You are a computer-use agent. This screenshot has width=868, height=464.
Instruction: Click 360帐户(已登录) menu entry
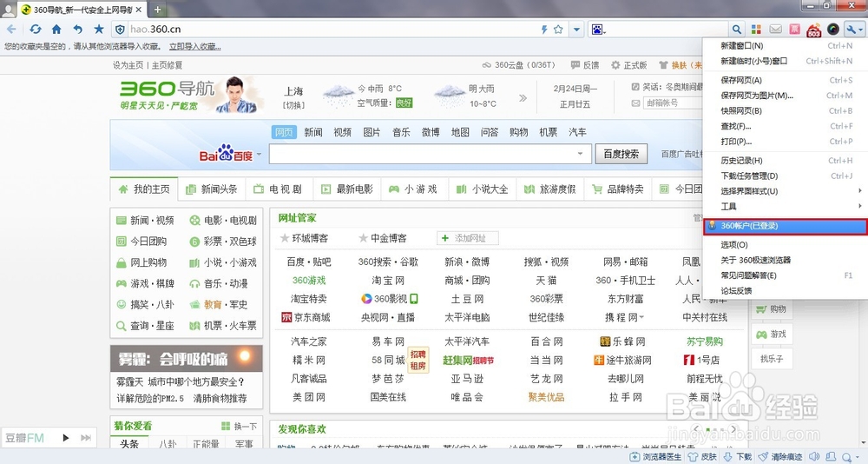click(x=785, y=226)
